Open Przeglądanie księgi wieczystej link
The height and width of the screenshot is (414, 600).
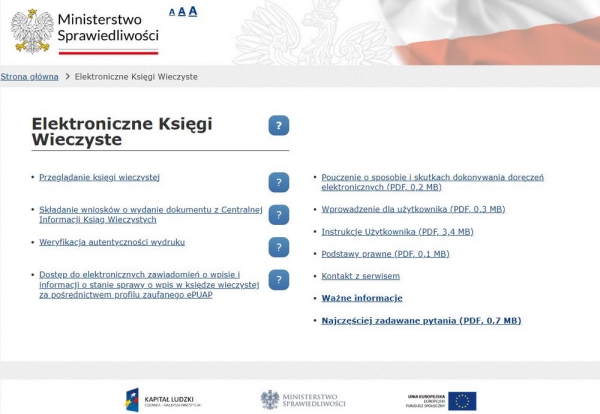(99, 177)
